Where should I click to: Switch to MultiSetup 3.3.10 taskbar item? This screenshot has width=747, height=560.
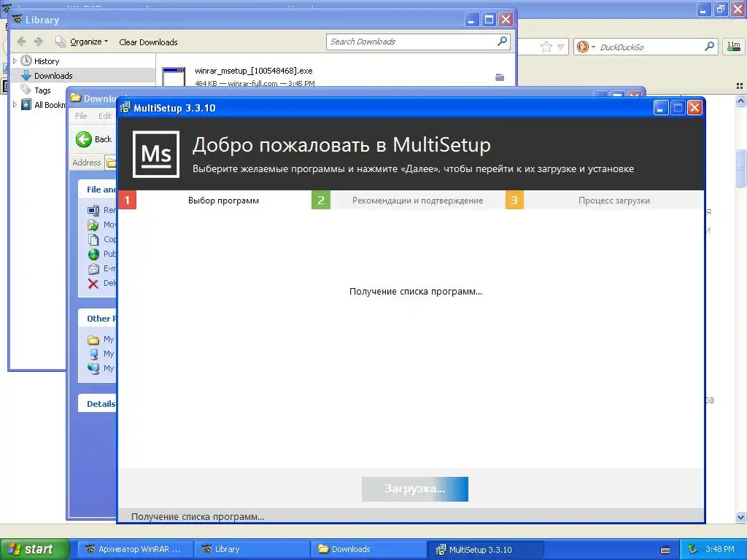pyautogui.click(x=485, y=549)
